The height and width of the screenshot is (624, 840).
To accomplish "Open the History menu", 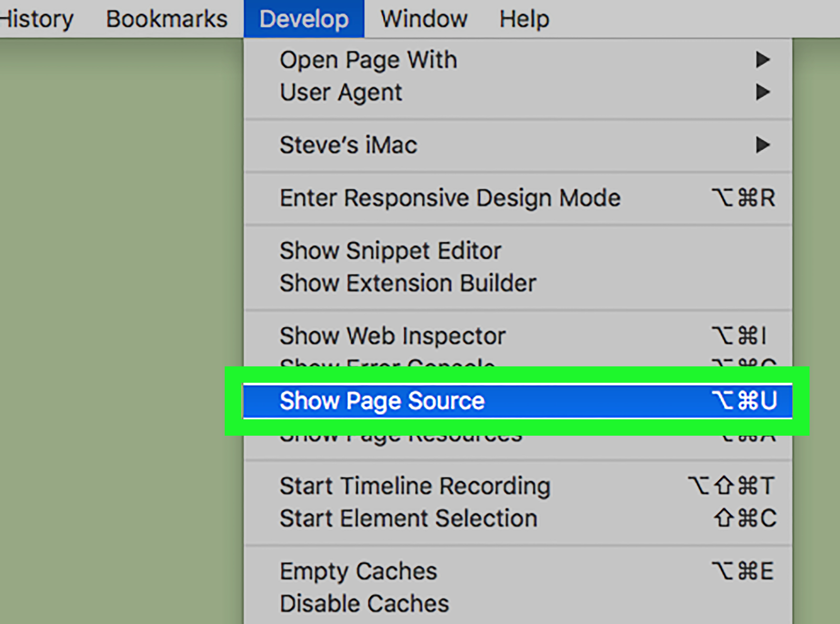I will (36, 19).
